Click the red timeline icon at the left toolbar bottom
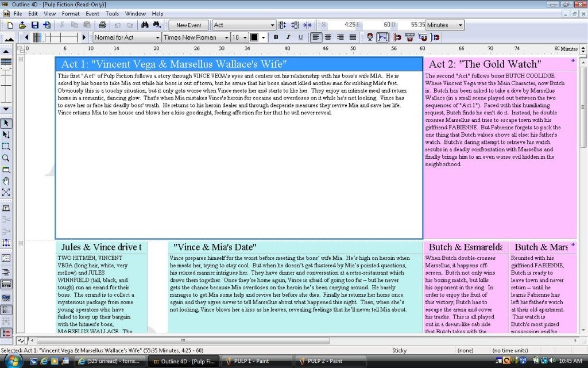Viewport: 588px width, 368px height. coord(6,333)
